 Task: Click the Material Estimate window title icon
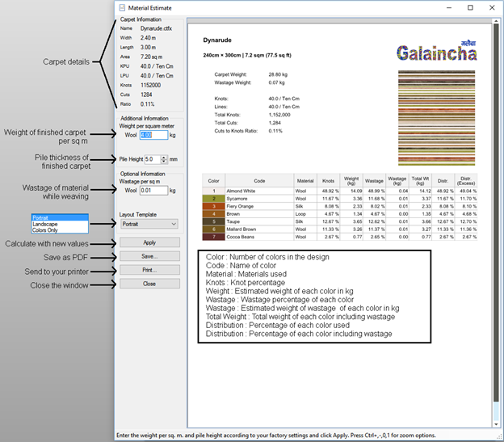(122, 7)
